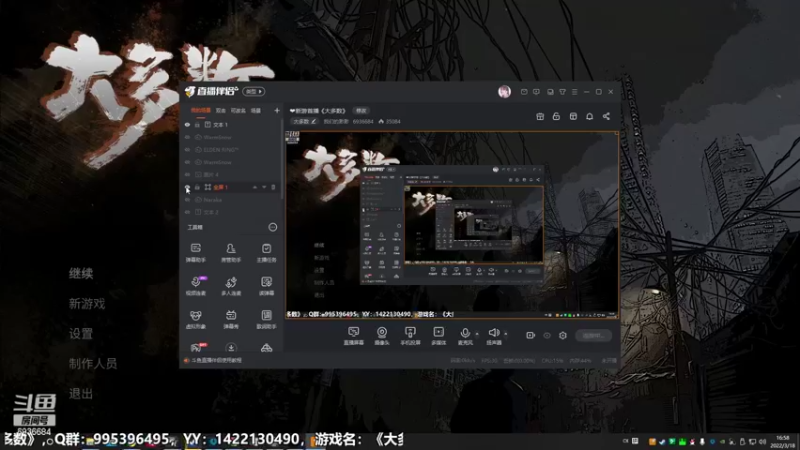Select 制作人员 in the game menu

click(93, 363)
